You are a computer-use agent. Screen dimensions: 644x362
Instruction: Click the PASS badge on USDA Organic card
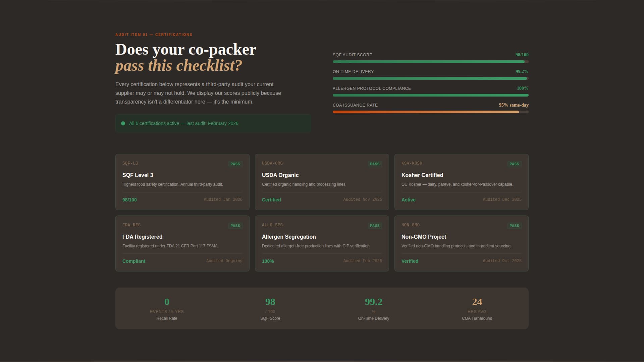375,164
